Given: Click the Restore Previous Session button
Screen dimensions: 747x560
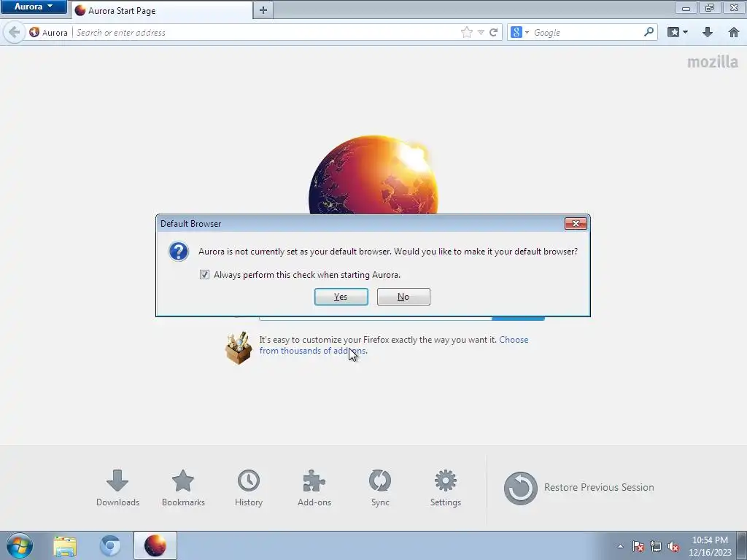Looking at the screenshot, I should pos(578,488).
